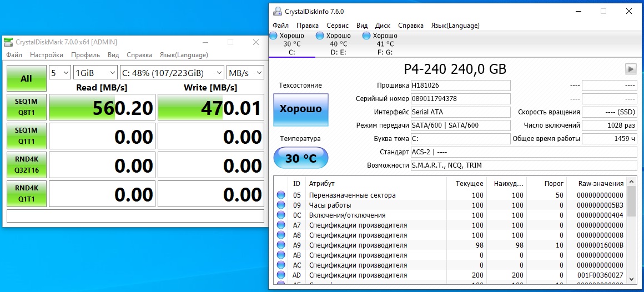Click the comment field at CrystalDiskMark bottom
The image size is (644, 292).
click(135, 216)
